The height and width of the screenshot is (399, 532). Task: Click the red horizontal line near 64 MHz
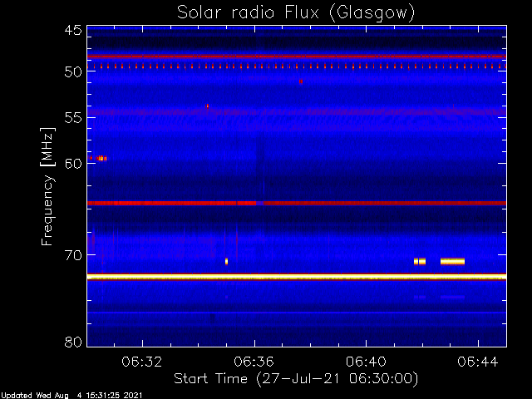[x=297, y=203]
